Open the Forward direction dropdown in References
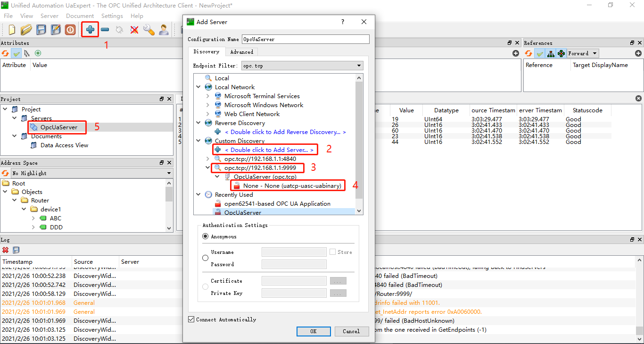 click(x=582, y=53)
